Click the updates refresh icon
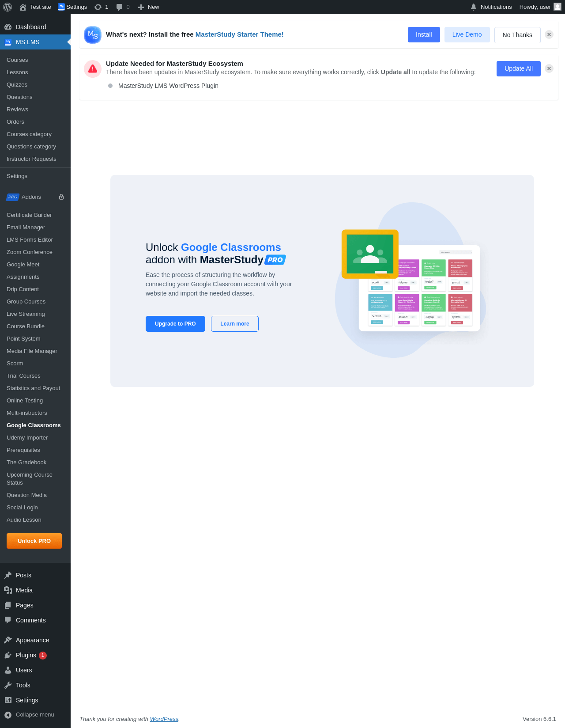The image size is (565, 728). pos(98,7)
